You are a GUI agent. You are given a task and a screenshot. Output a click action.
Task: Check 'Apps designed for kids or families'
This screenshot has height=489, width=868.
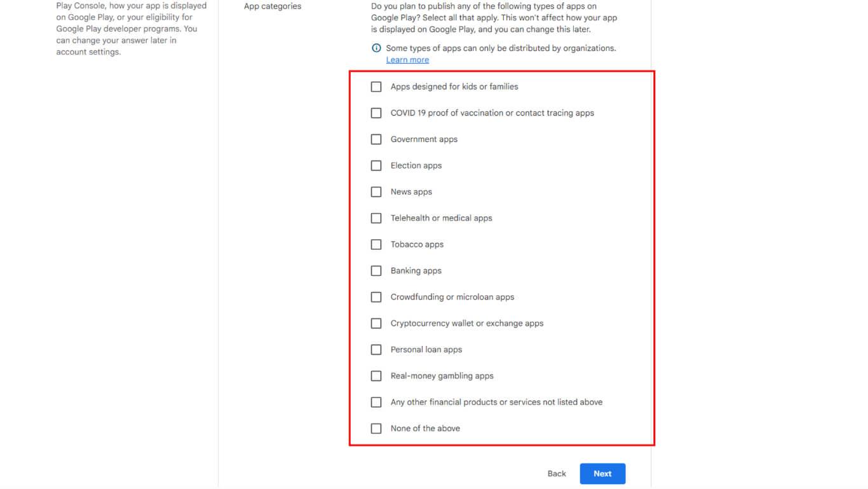376,86
